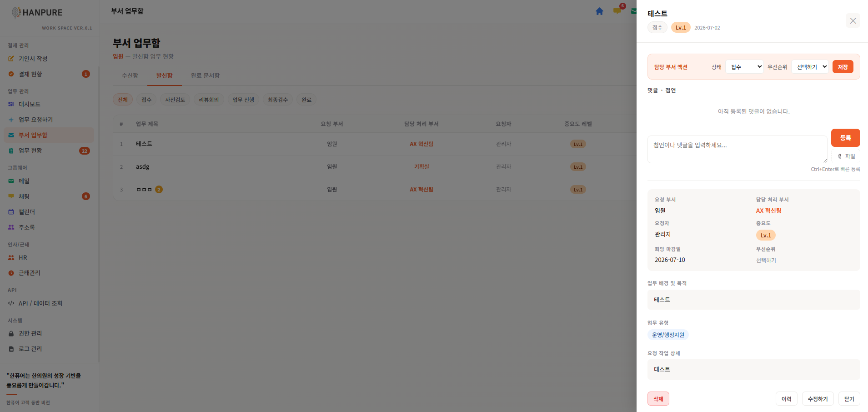Open the asdg row in the task table
Screen dimensions: 868x412
coord(375,167)
